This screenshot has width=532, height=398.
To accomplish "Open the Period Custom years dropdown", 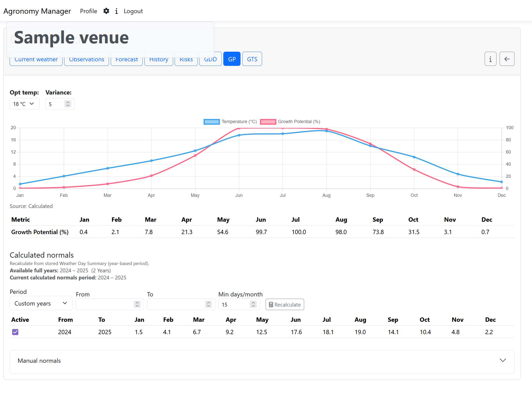I will 41,303.
